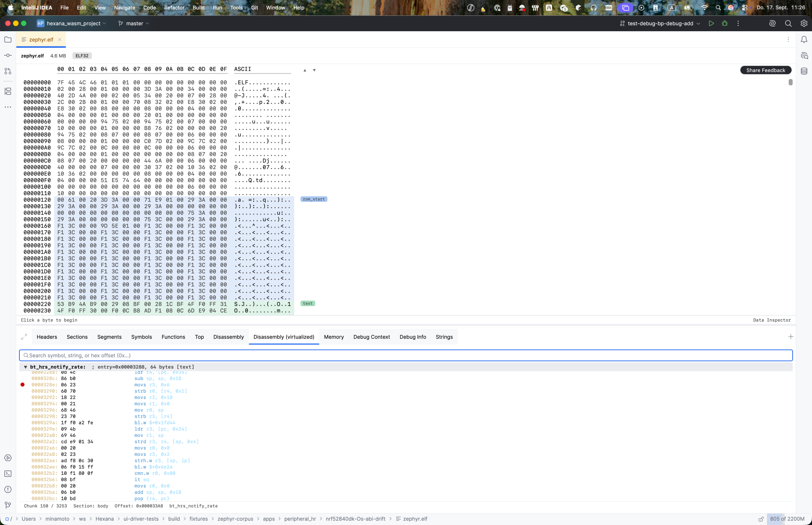Open the Notifications bell icon
812x525 pixels.
(x=804, y=40)
